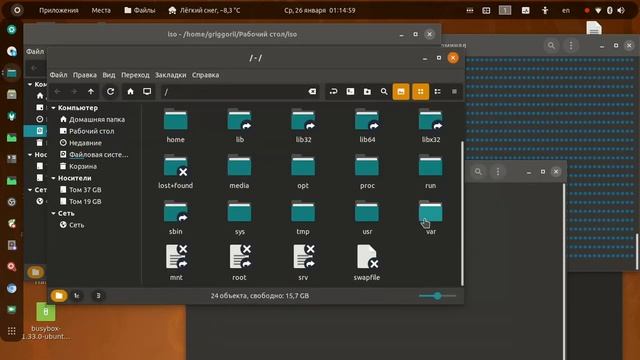The image size is (640, 360).
Task: Switch keyboard layout via en indicator
Action: [566, 11]
